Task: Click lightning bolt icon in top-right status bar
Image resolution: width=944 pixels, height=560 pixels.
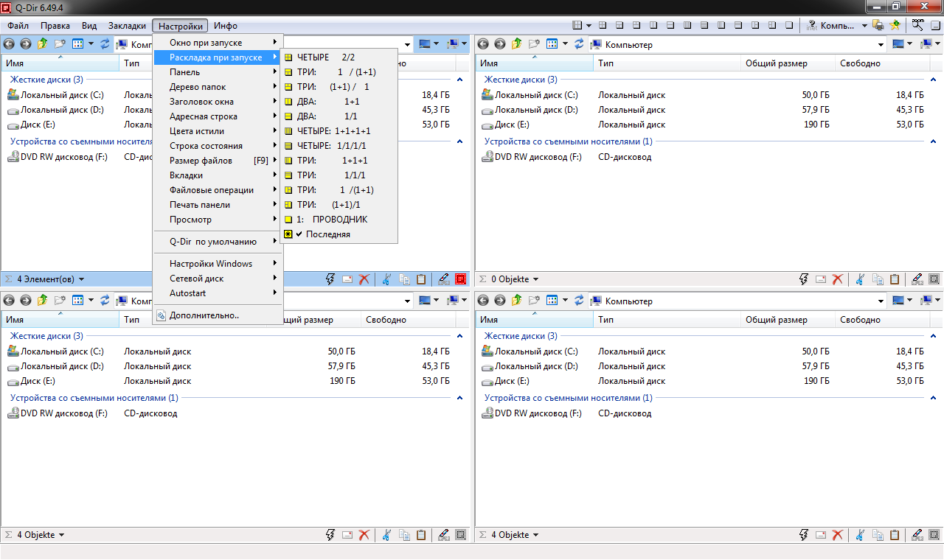Action: [x=804, y=279]
